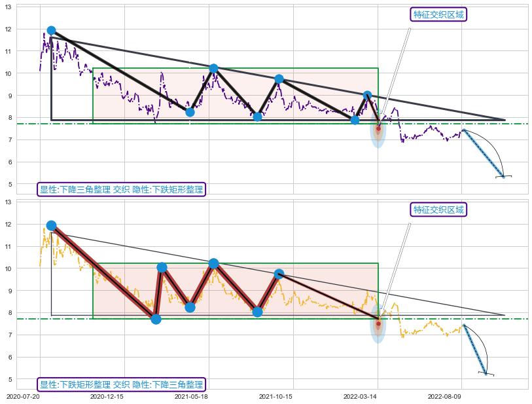Click the blue forecast arrow in the top chart
The image size is (532, 404).
[483, 153]
